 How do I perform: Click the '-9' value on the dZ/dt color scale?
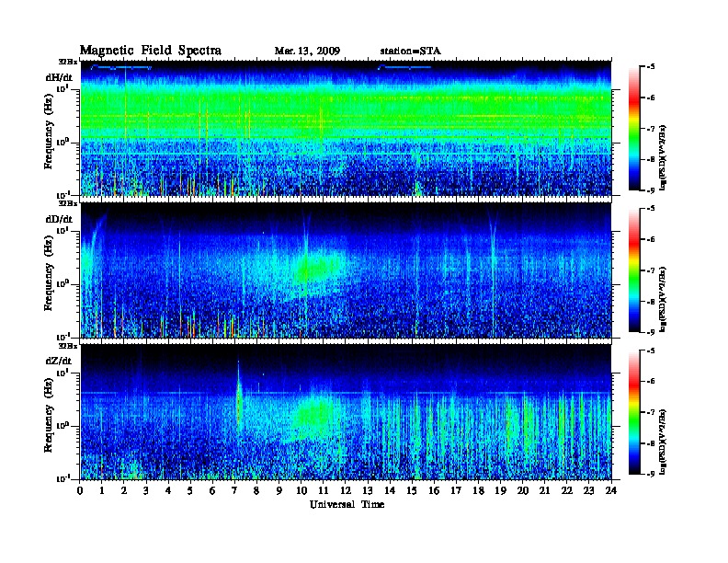pyautogui.click(x=650, y=474)
